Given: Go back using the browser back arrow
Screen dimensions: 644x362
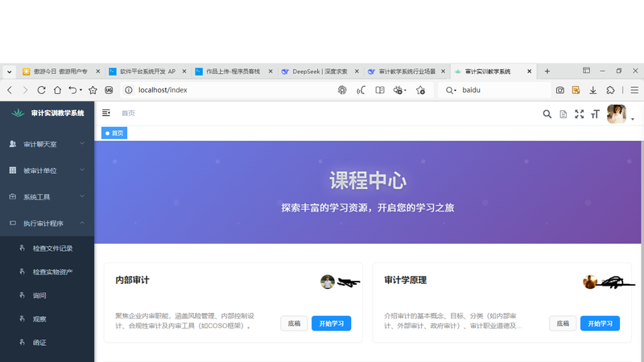Looking at the screenshot, I should point(10,90).
